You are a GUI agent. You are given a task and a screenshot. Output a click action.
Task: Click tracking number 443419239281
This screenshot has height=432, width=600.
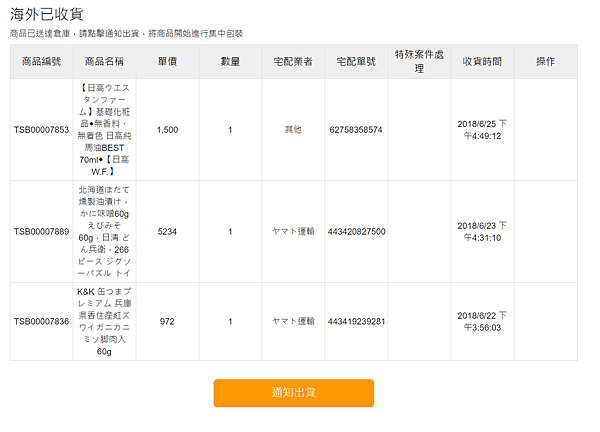(356, 322)
